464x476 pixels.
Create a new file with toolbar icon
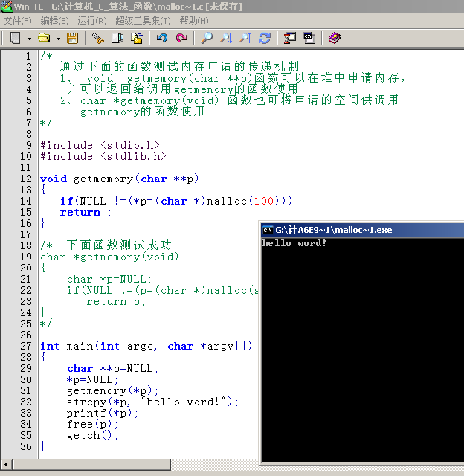[15, 38]
